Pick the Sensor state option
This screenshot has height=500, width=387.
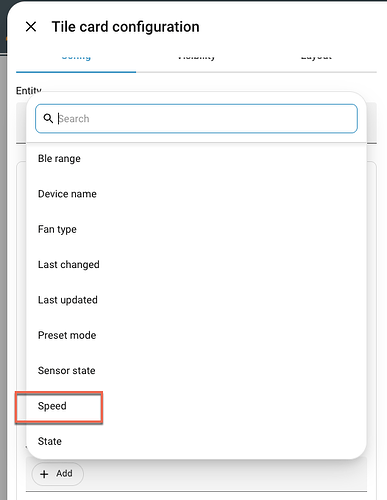(196, 371)
